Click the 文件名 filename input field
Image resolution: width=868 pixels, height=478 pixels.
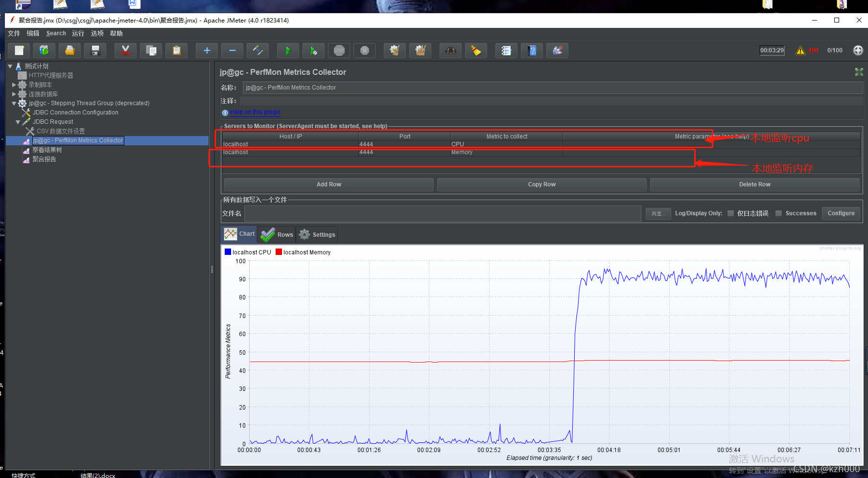pos(443,213)
